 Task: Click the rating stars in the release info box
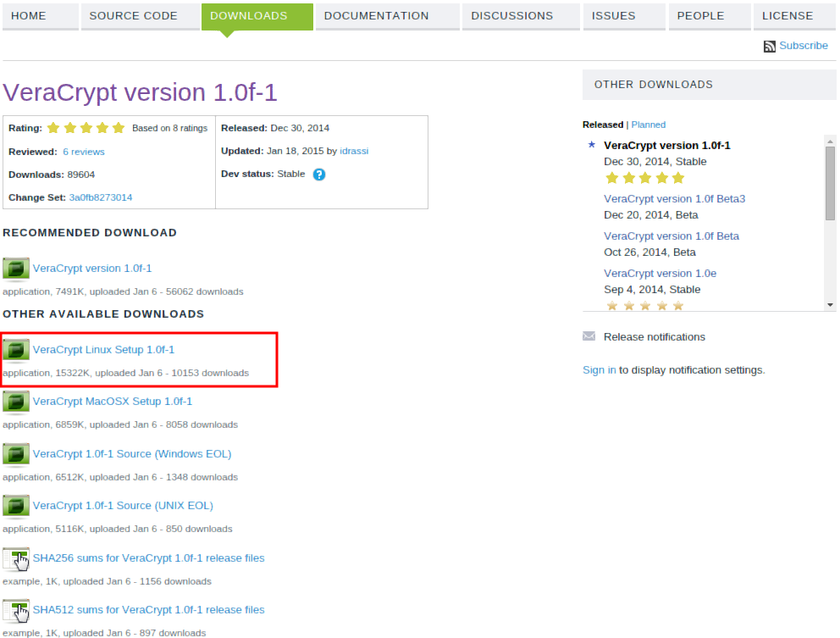[x=86, y=128]
